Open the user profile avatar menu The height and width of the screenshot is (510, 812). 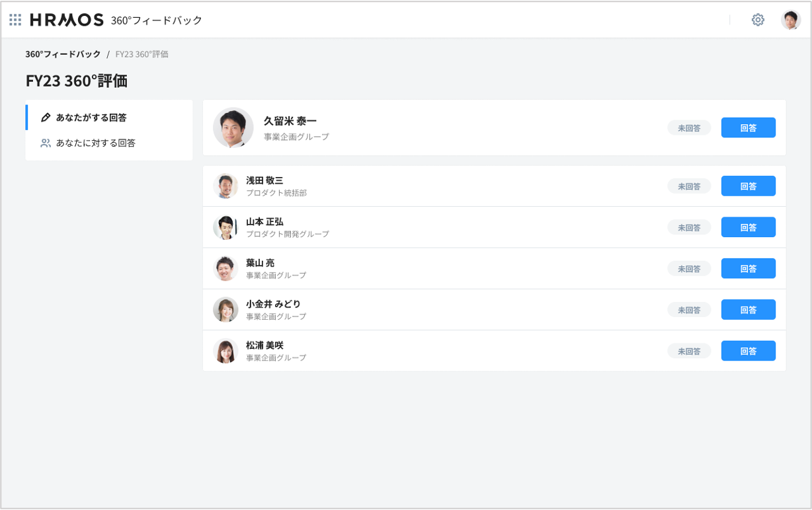point(790,20)
